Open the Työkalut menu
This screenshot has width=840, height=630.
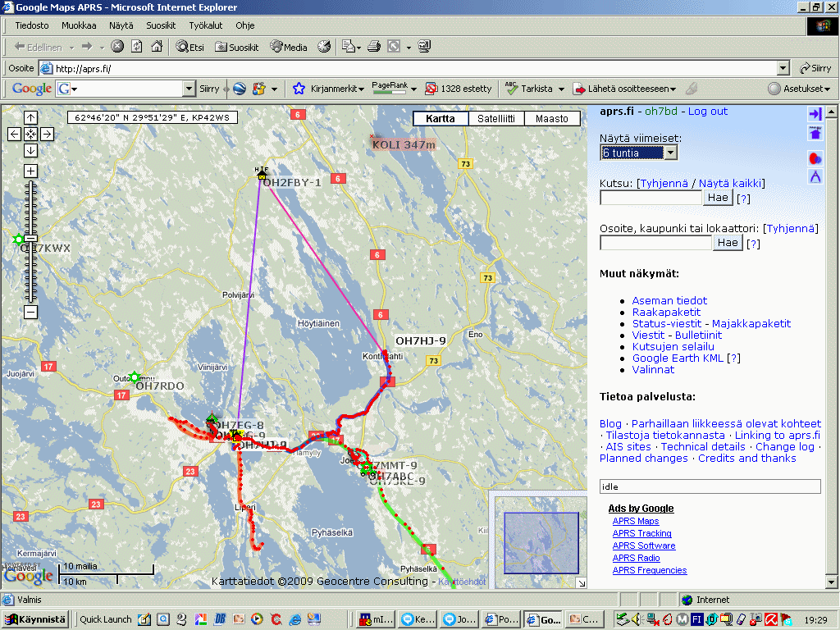(x=205, y=25)
